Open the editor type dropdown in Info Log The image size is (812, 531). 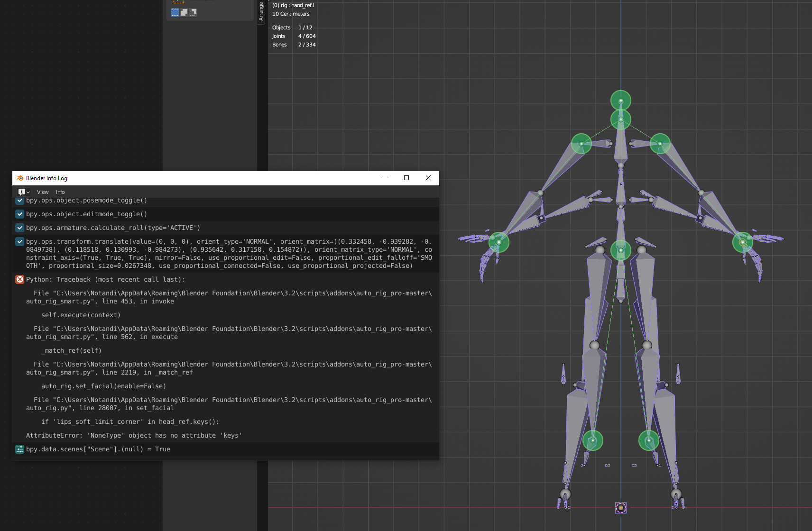(x=24, y=192)
